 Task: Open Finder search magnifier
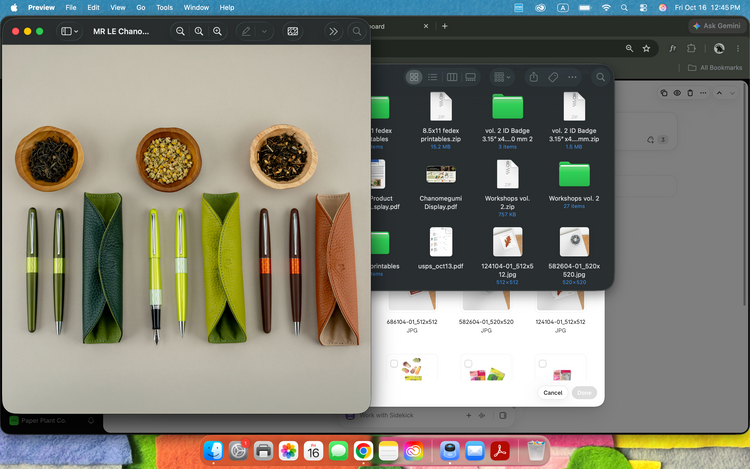pyautogui.click(x=600, y=77)
